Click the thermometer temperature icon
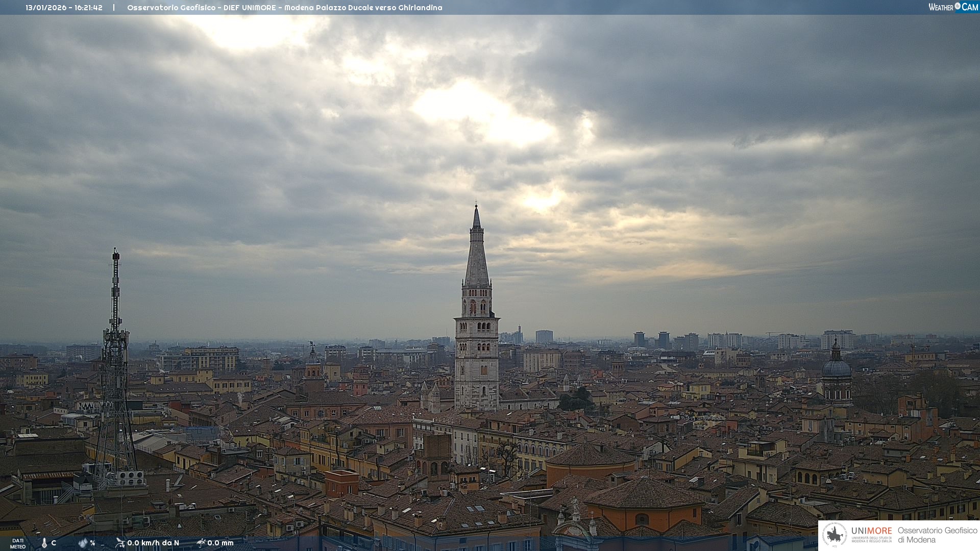The height and width of the screenshot is (551, 980). tap(44, 543)
